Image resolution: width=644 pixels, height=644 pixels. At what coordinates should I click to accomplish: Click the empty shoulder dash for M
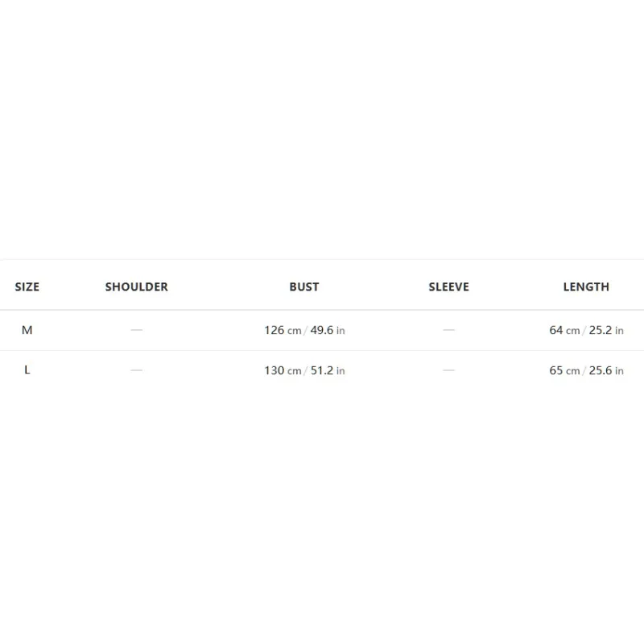(x=136, y=330)
